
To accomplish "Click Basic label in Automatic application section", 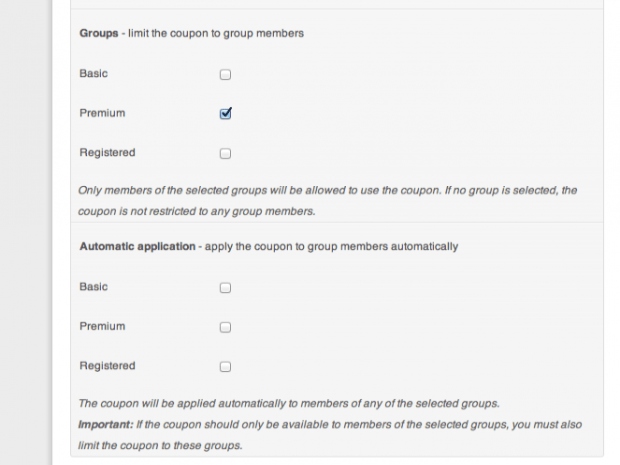I will tap(94, 287).
